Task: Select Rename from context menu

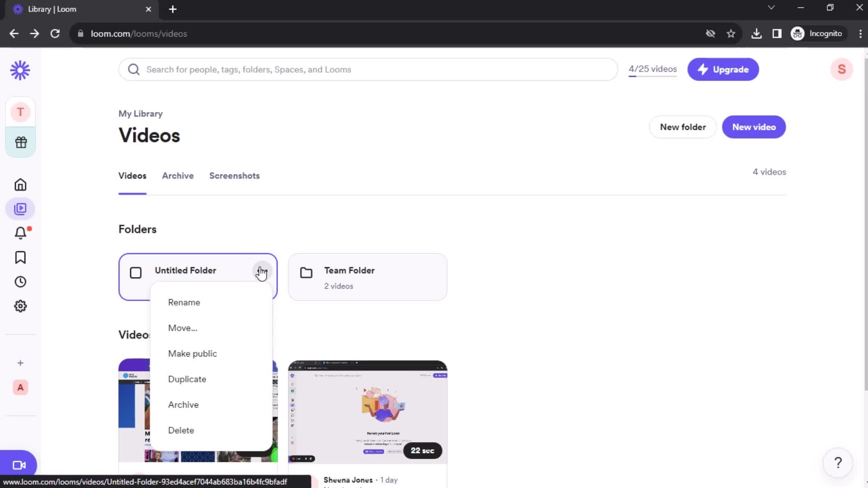Action: [184, 302]
